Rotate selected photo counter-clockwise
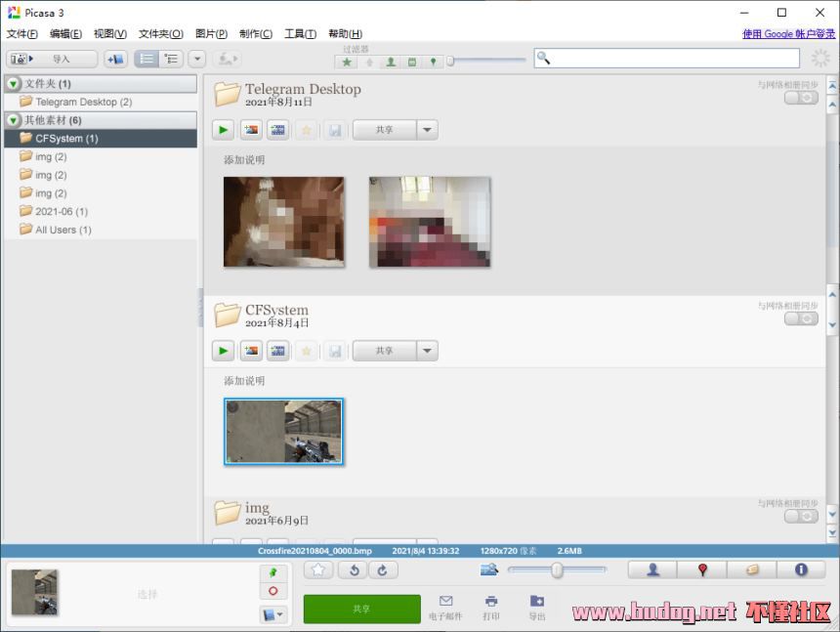 pyautogui.click(x=354, y=570)
